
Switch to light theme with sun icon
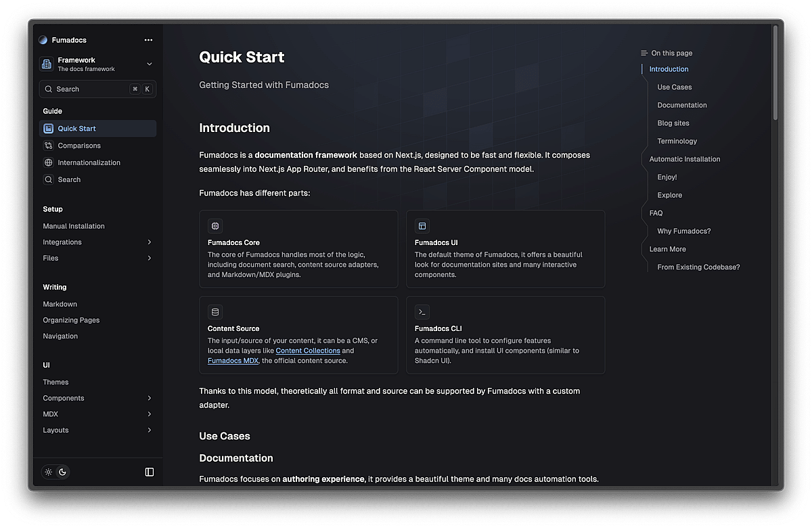tap(49, 472)
